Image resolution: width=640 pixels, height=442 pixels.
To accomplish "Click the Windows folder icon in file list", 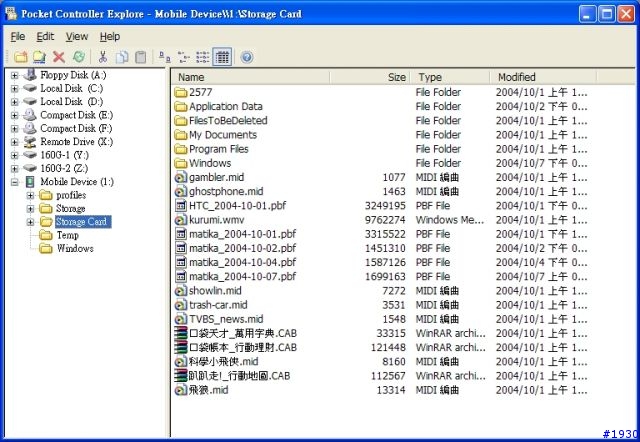I will coord(180,163).
